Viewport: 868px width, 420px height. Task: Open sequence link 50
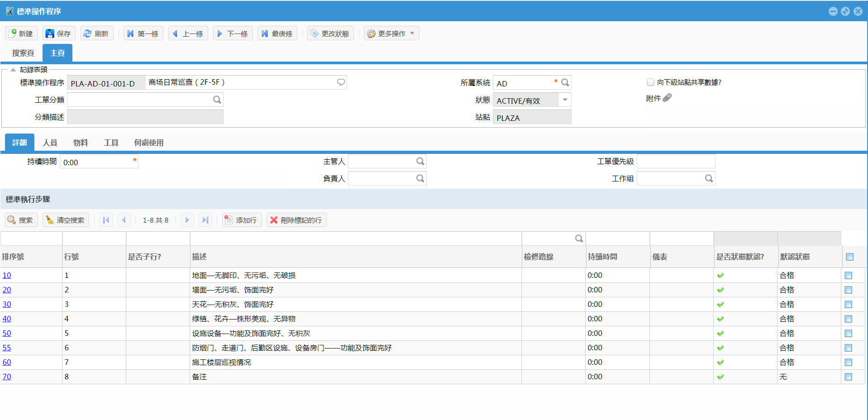(7, 333)
